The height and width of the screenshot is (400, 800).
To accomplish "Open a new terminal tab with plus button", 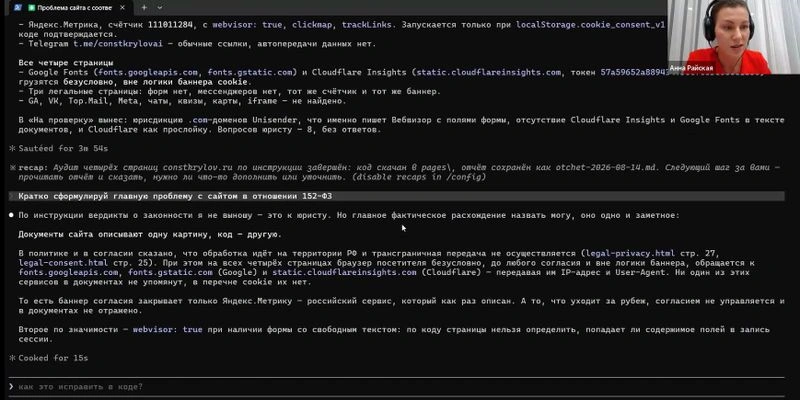I will 144,8.
